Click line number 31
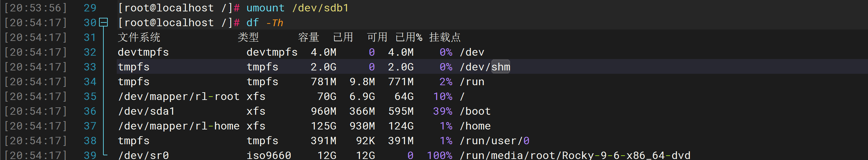The image size is (868, 160). (x=90, y=37)
